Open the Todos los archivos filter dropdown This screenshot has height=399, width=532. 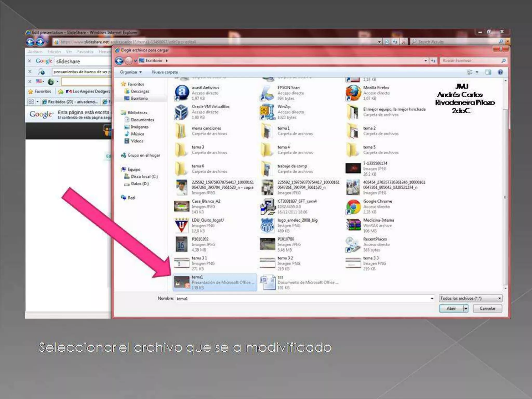tap(470, 298)
